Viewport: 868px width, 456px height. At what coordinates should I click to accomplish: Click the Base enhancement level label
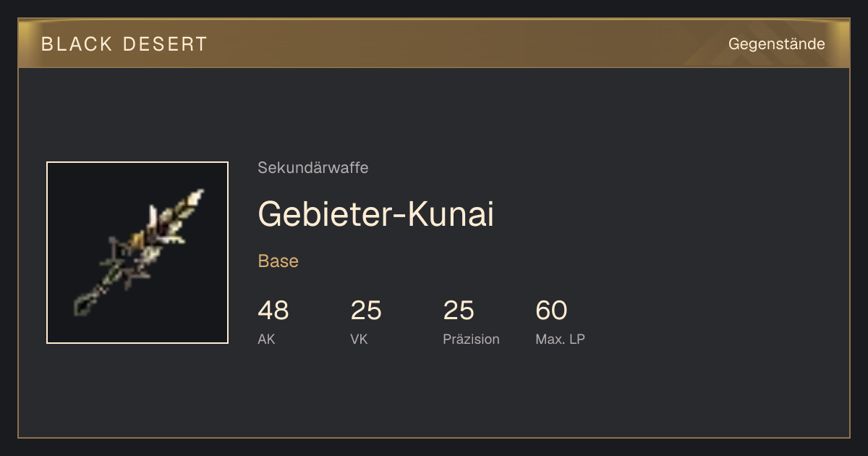(278, 261)
